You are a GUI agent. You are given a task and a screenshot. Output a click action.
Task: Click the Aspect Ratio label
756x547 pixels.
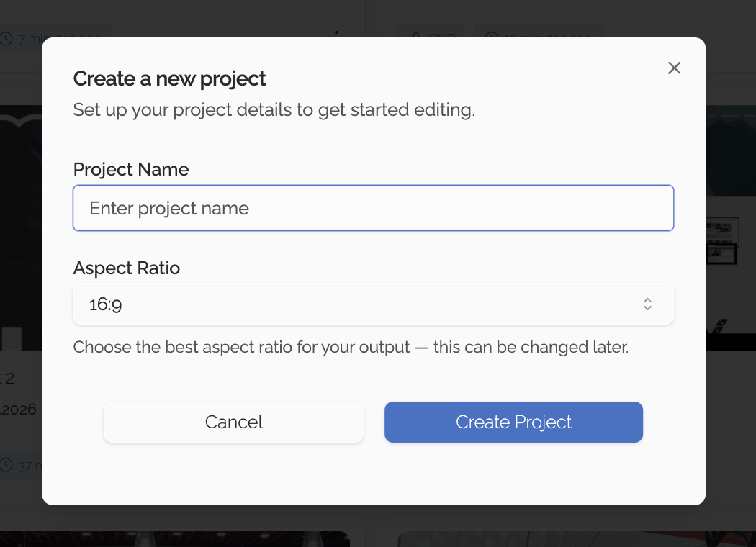(127, 268)
